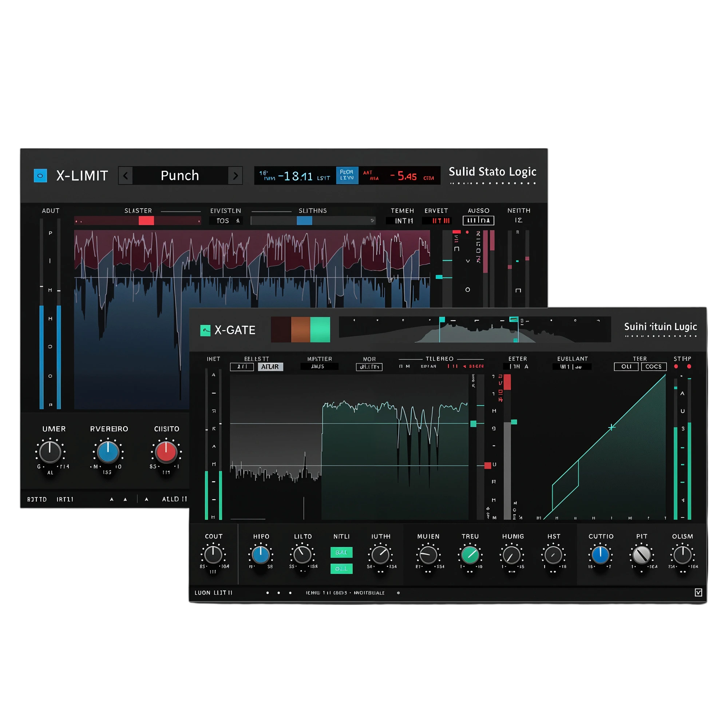Toggle the X-GATE green power icon
Viewport: 728px width, 728px height.
tap(205, 331)
